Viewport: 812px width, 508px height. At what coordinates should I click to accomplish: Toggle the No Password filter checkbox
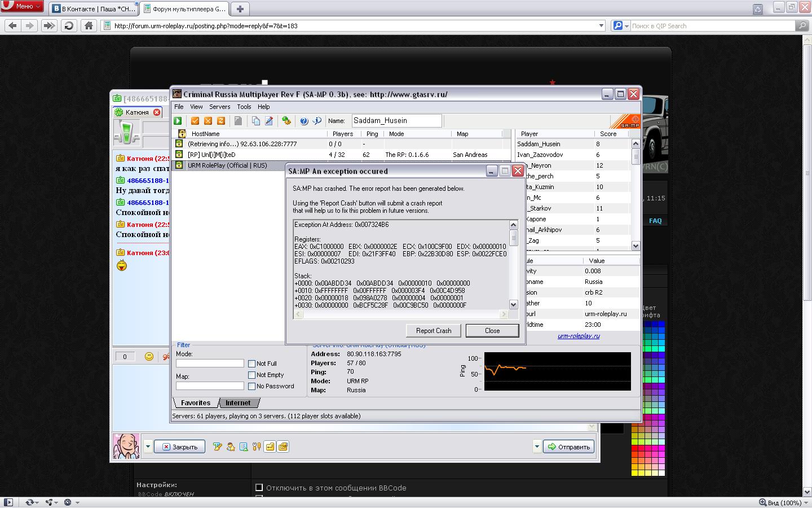click(252, 386)
